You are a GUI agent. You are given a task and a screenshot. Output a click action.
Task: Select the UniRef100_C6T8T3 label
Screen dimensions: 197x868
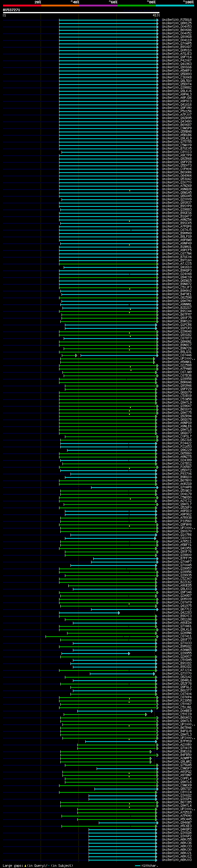(177, 338)
